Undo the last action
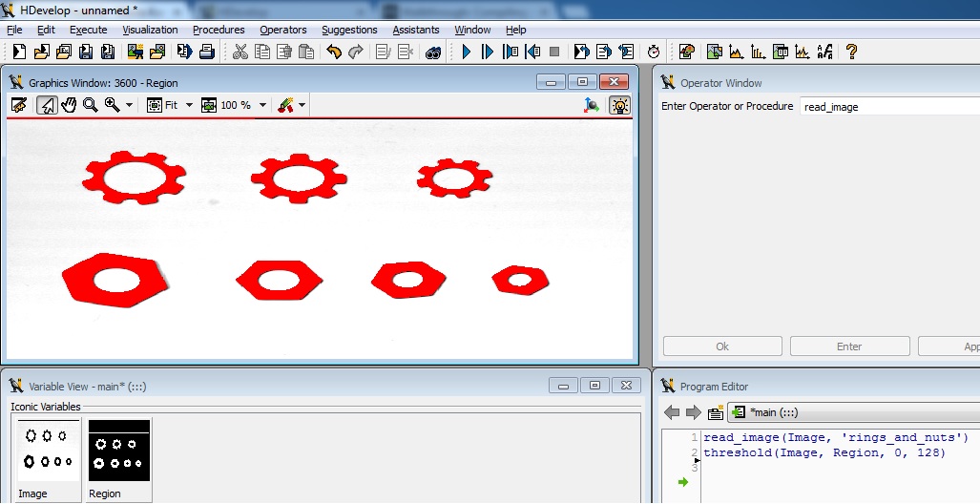This screenshot has width=980, height=504. [334, 52]
